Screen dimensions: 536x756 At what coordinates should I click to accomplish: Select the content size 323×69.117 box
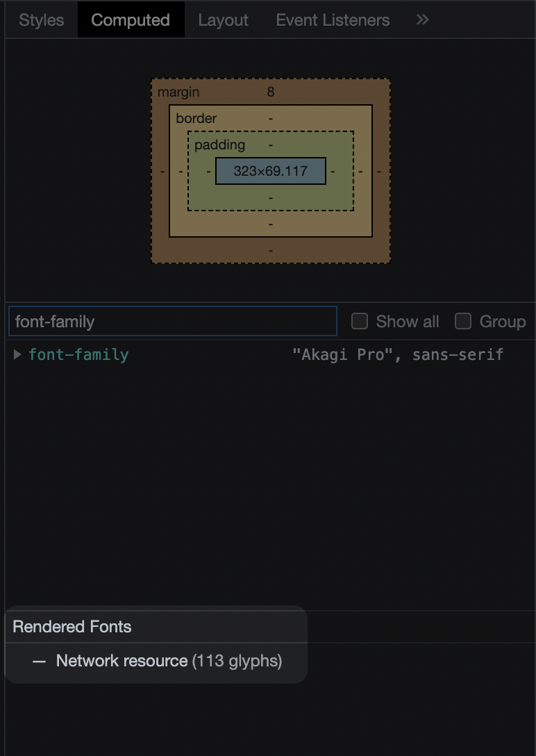coord(271,171)
